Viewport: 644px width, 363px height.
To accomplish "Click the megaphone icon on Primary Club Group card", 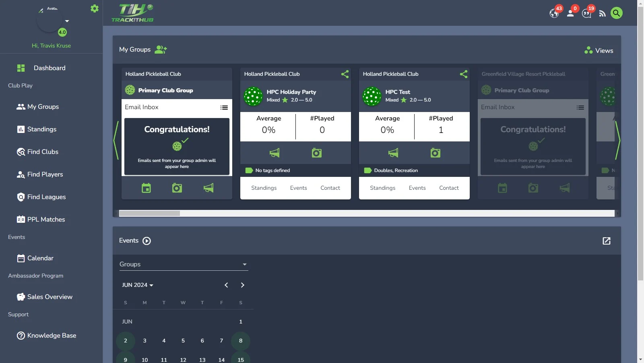I will point(208,188).
